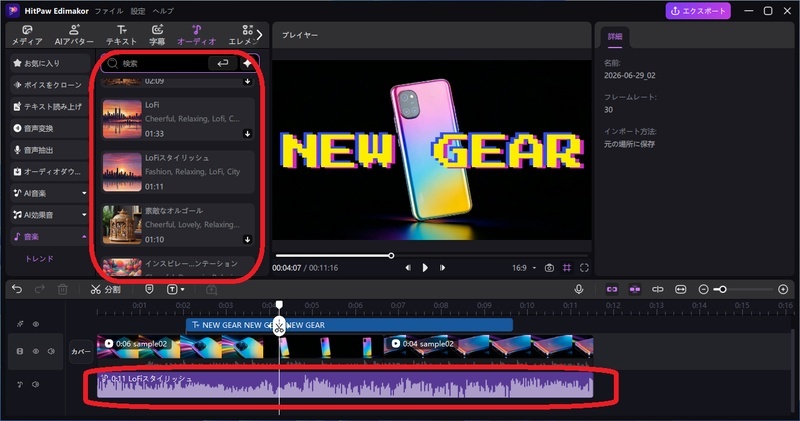Open the 16:9 aspect ratio dropdown
800x421 pixels.
pyautogui.click(x=524, y=268)
